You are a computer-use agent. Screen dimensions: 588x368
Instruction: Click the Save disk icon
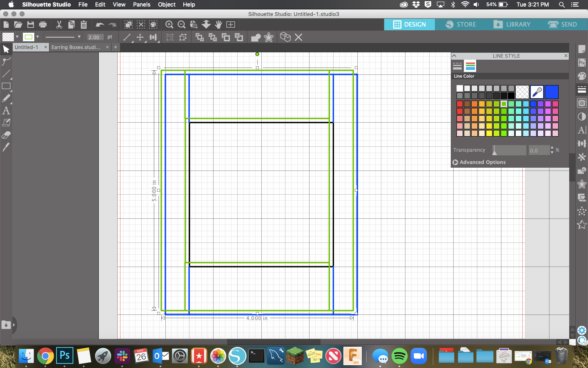(31, 25)
